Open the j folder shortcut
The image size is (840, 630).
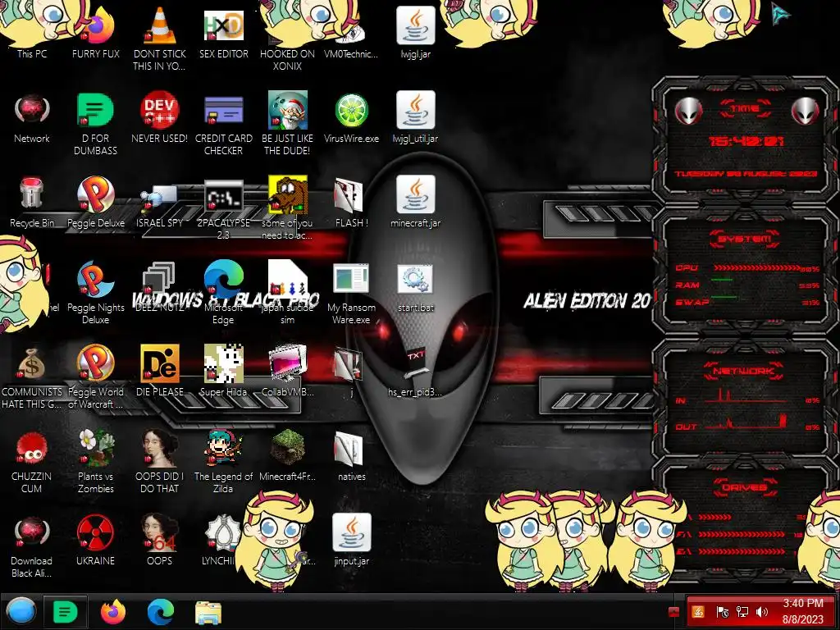351,371
